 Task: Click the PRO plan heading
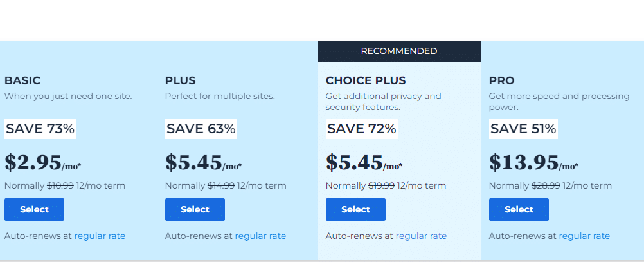[x=501, y=80]
